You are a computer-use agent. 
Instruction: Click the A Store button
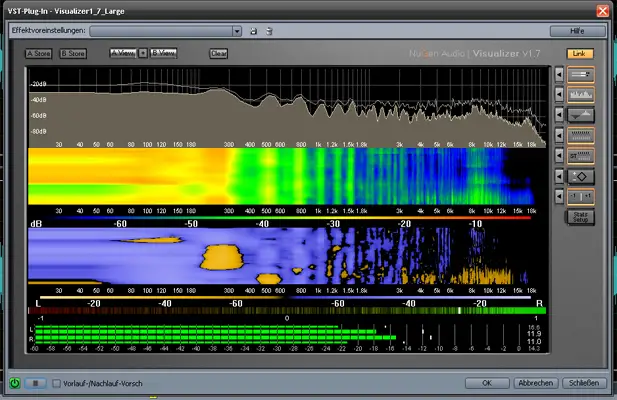(x=39, y=53)
